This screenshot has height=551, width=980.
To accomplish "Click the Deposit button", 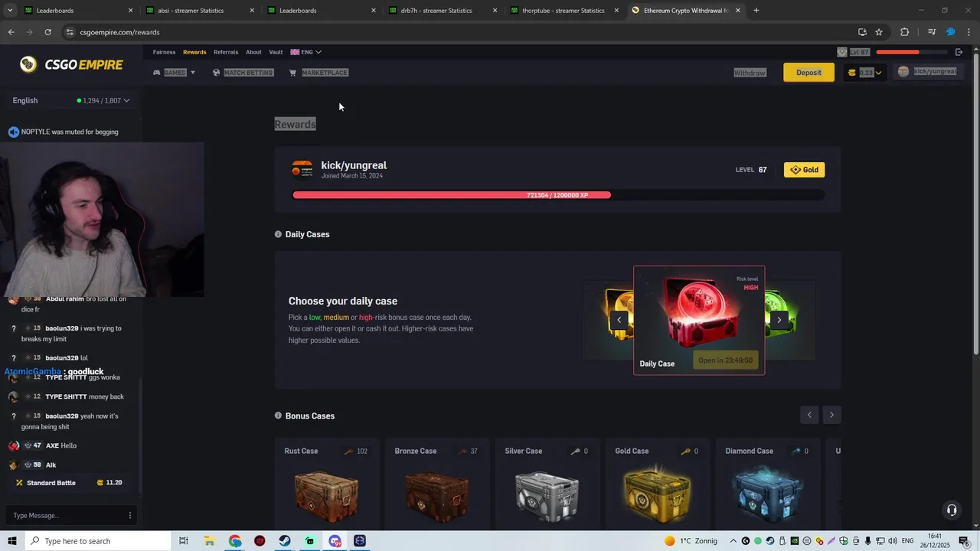I will click(x=808, y=73).
